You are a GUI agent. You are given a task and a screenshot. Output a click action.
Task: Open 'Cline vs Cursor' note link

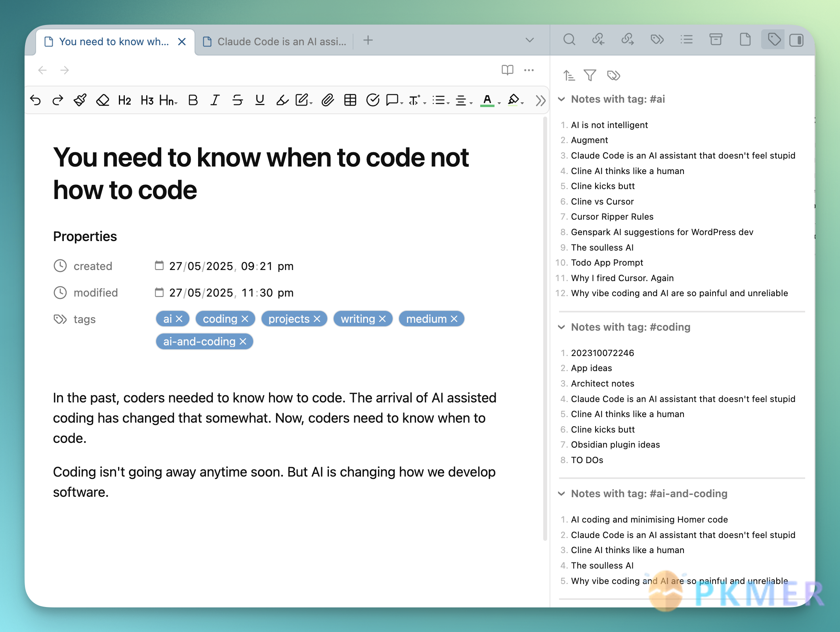tap(602, 201)
